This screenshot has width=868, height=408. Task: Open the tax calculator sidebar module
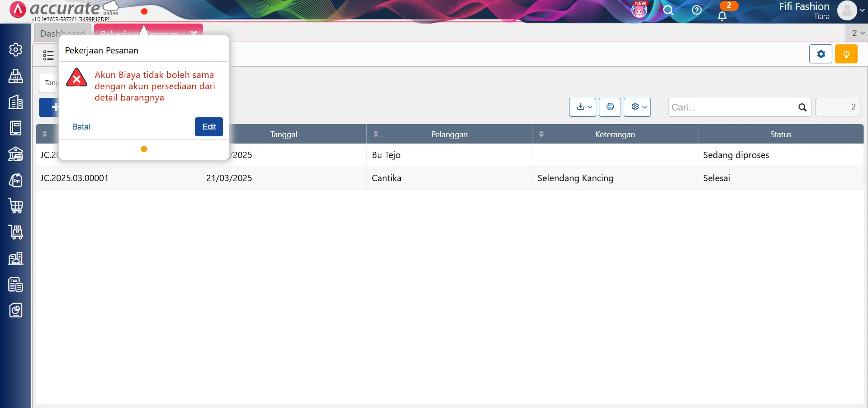[x=16, y=284]
